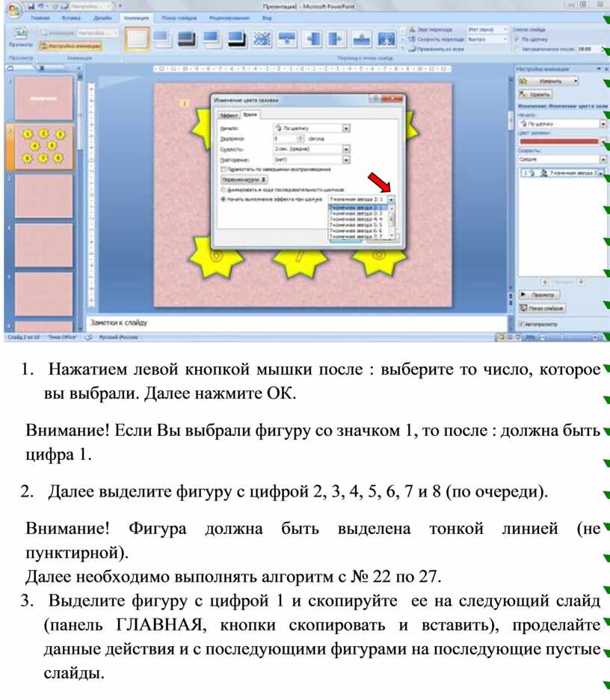Open the Скорость dropdown in the task pane

(x=603, y=159)
